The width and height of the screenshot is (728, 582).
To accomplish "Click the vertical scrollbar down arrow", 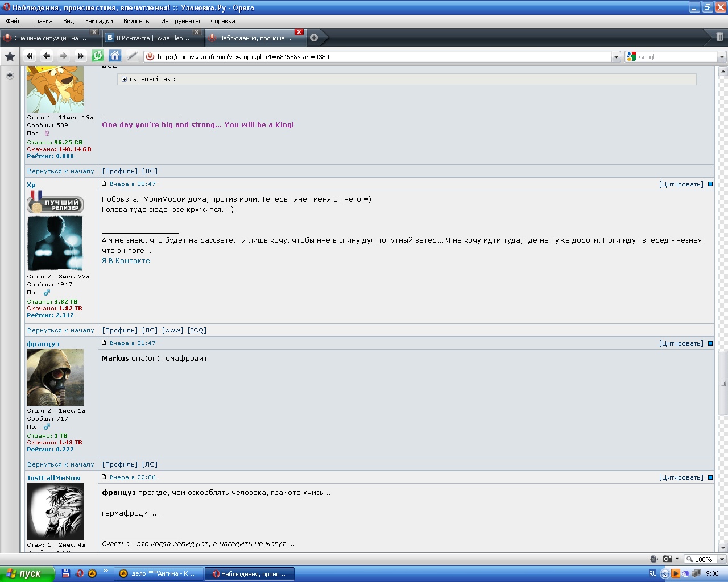I will (723, 547).
